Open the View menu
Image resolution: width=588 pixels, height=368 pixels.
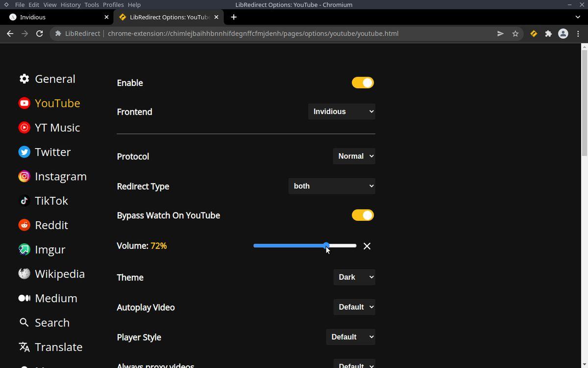pyautogui.click(x=50, y=4)
